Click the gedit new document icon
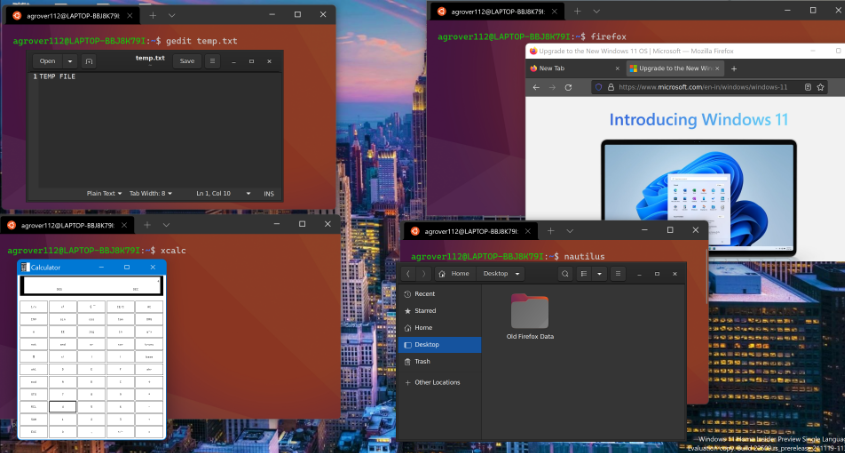This screenshot has width=845, height=453. 89,61
